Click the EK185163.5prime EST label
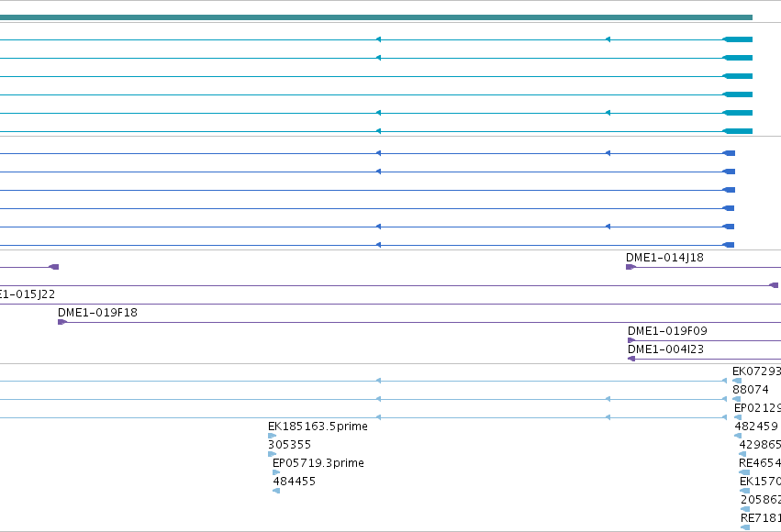The image size is (781, 532). coord(318,427)
